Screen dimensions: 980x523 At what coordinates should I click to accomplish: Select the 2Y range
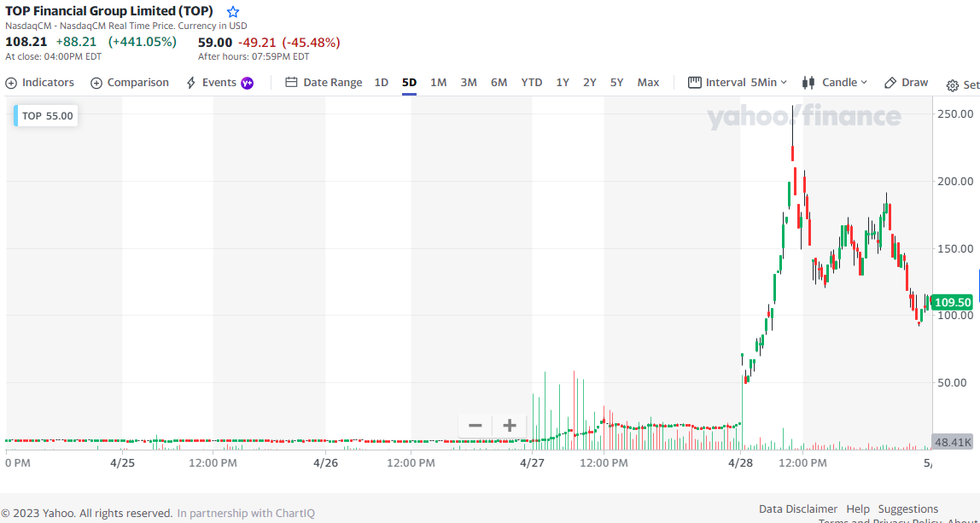[x=589, y=83]
